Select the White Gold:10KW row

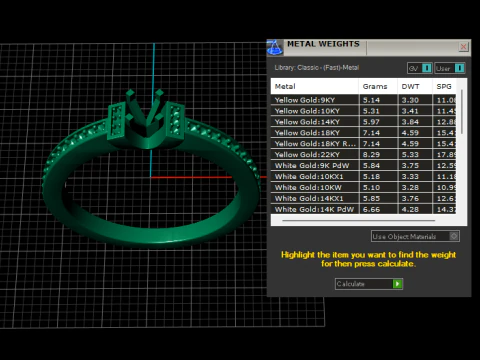point(363,187)
